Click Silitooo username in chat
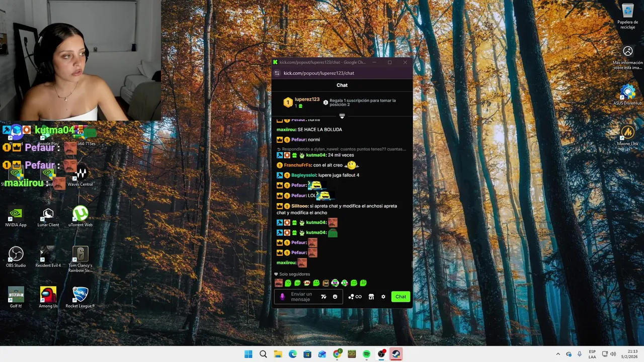Viewport: 644px width, 362px height. click(x=299, y=206)
